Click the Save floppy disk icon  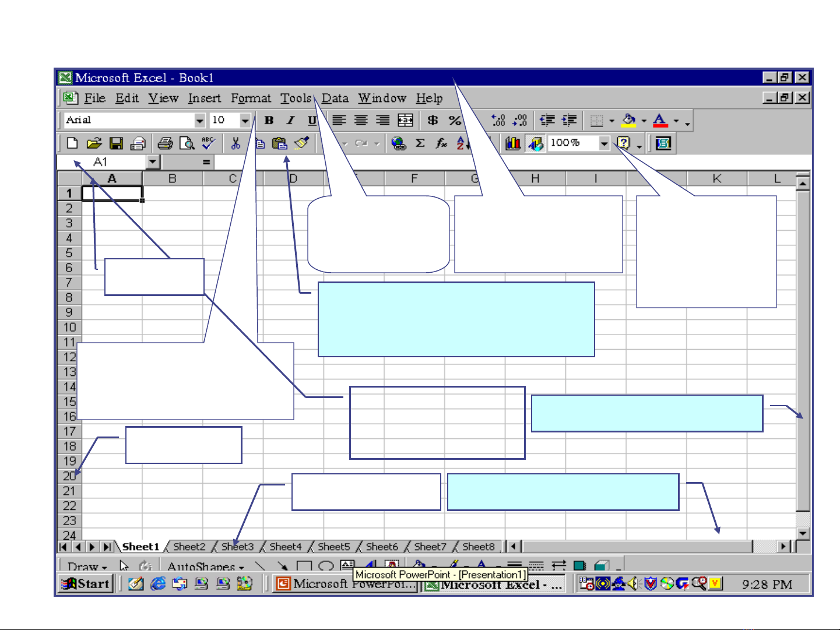(x=116, y=143)
